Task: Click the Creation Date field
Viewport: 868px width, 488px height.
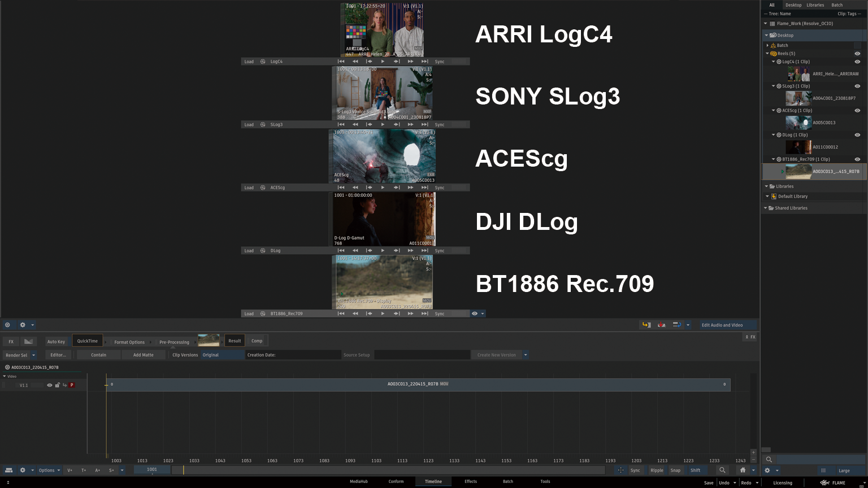Action: pos(293,355)
